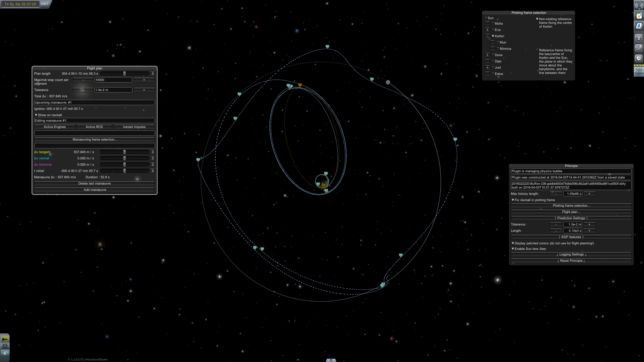
Task: Toggle Show on navball checkbox
Action: (x=36, y=115)
